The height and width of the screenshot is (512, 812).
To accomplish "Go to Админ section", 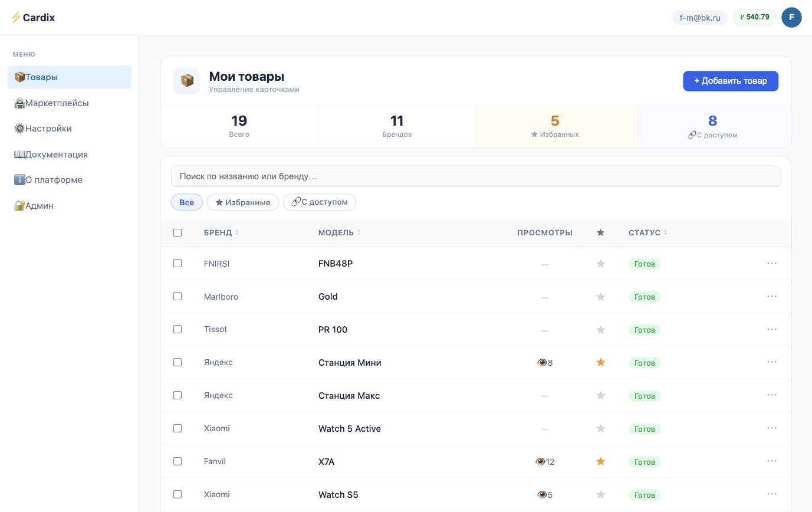I will tap(69, 206).
